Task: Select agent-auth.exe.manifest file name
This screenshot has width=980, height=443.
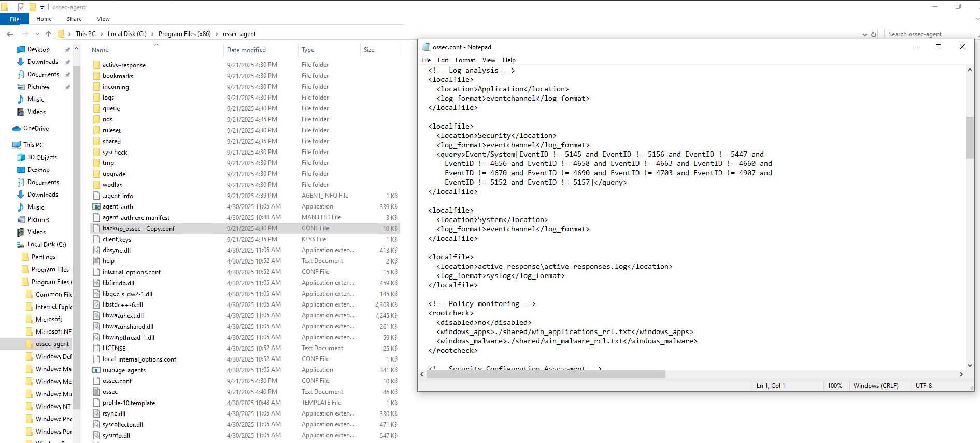Action: click(x=136, y=217)
